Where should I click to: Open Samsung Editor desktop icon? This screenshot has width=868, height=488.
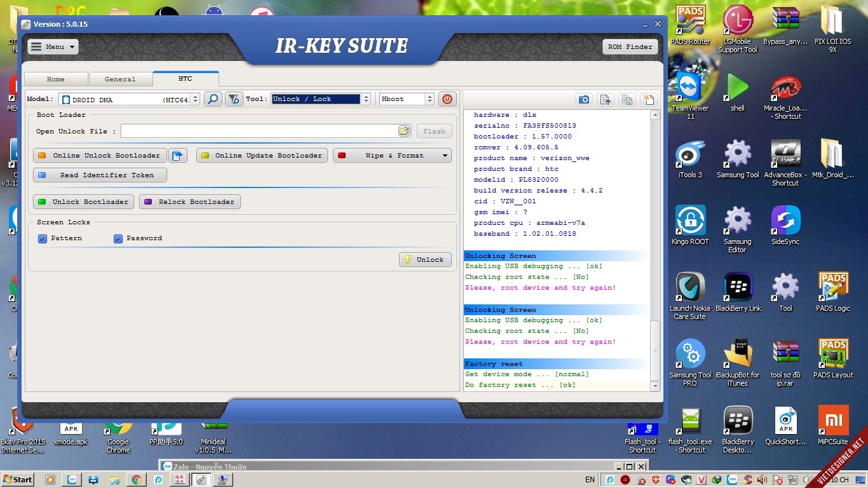pos(737,229)
